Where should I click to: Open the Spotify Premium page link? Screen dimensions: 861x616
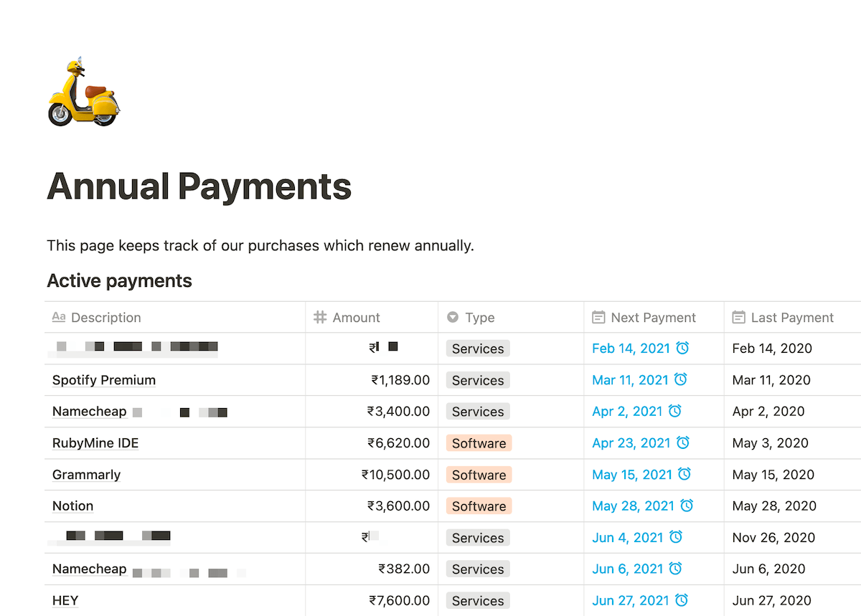point(103,379)
